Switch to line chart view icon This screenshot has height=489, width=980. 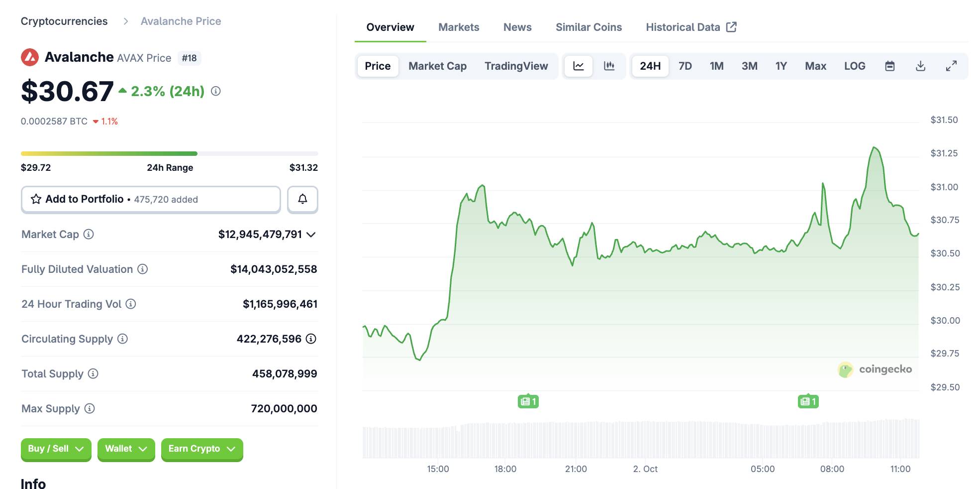[x=578, y=66]
